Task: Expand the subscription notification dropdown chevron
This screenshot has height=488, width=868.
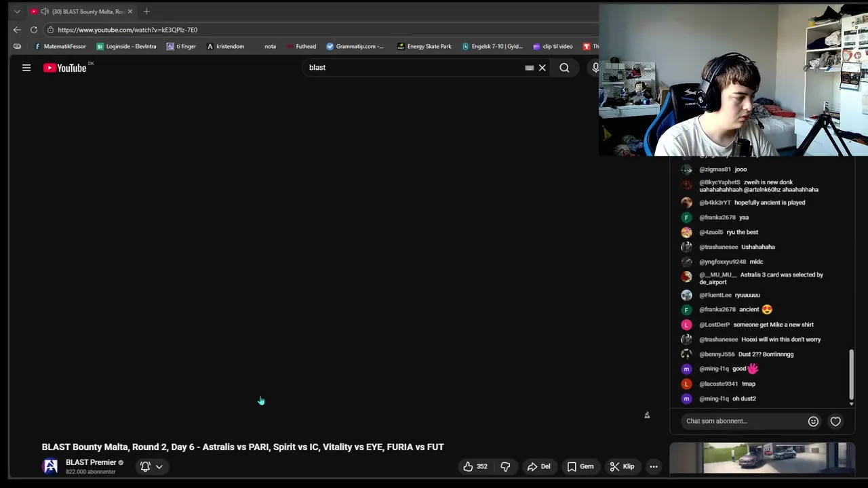Action: [x=159, y=466]
